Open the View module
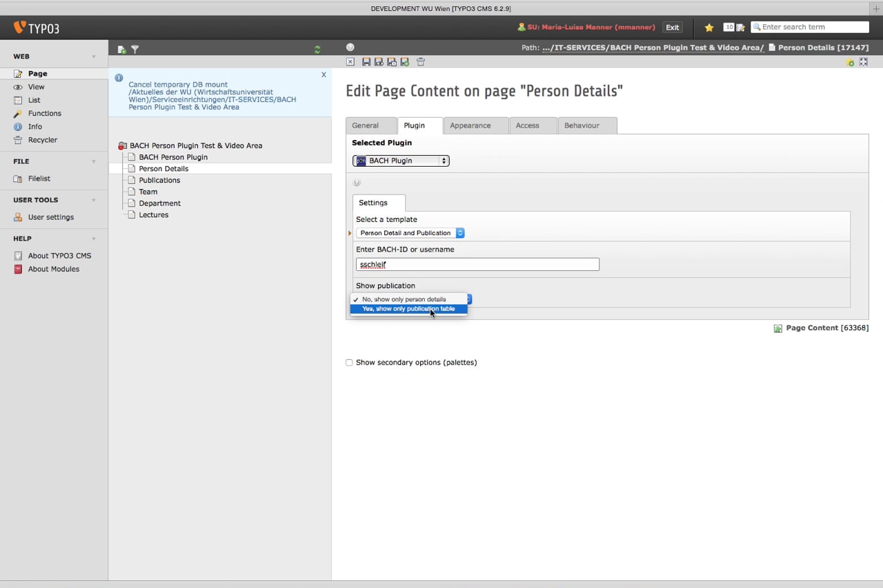Screen dimensions: 883x588 click(36, 87)
